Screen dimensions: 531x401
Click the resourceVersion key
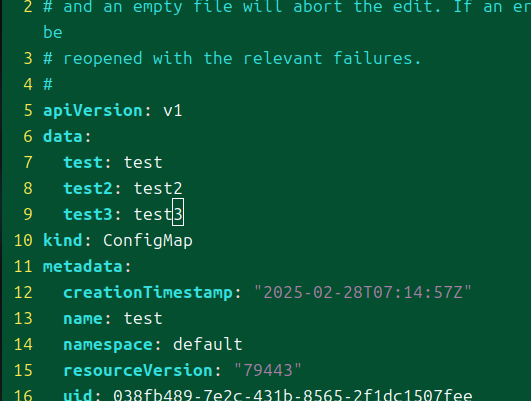[x=138, y=370]
